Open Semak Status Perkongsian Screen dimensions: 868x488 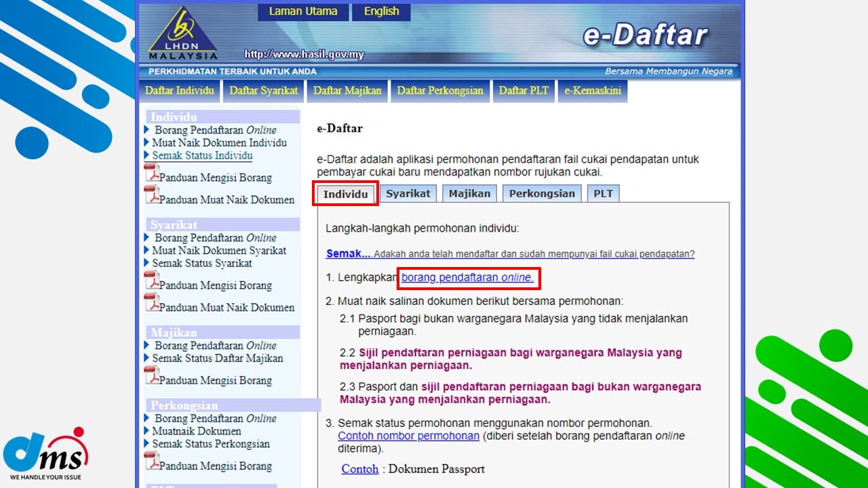tap(211, 444)
